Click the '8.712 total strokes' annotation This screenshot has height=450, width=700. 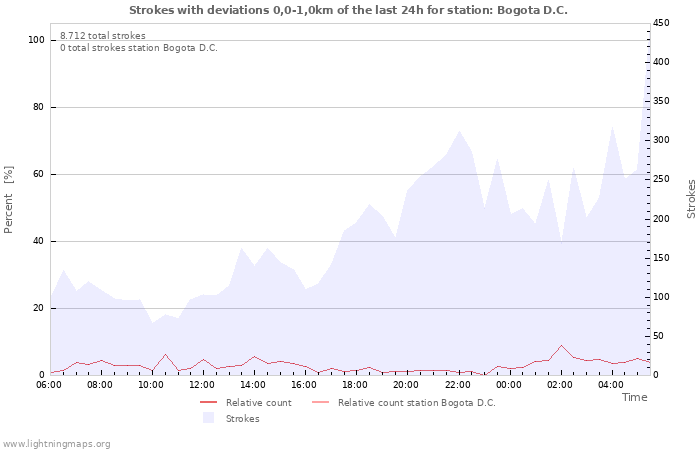tap(102, 36)
